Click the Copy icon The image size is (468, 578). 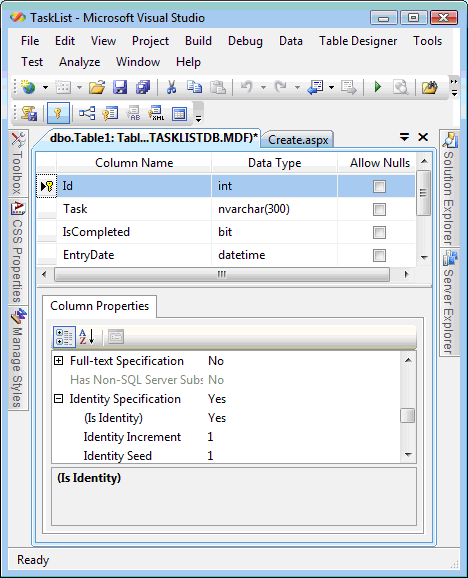pyautogui.click(x=194, y=87)
